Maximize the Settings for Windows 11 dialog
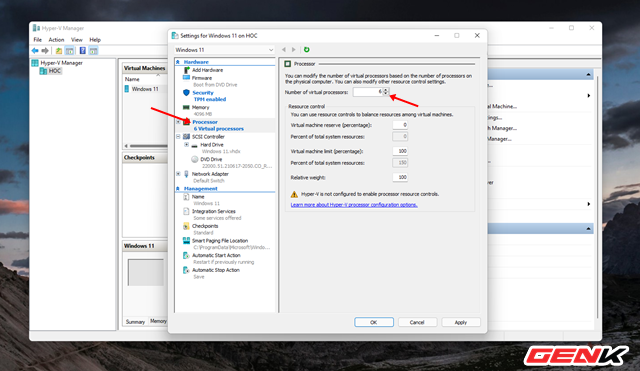This screenshot has width=640, height=371. (457, 36)
